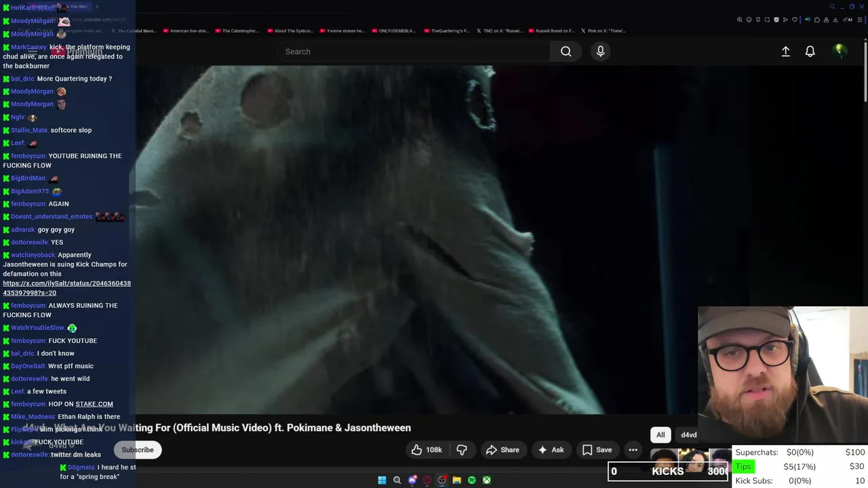This screenshot has width=868, height=488.
Task: Toggle tab audio speaker icon in toolbar
Action: pyautogui.click(x=808, y=20)
